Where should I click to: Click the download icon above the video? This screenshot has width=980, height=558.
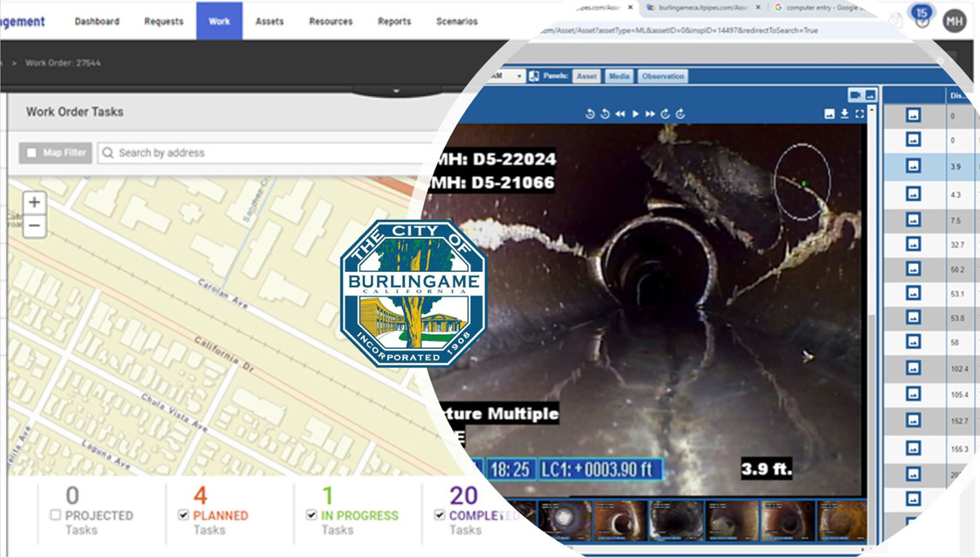click(x=844, y=114)
